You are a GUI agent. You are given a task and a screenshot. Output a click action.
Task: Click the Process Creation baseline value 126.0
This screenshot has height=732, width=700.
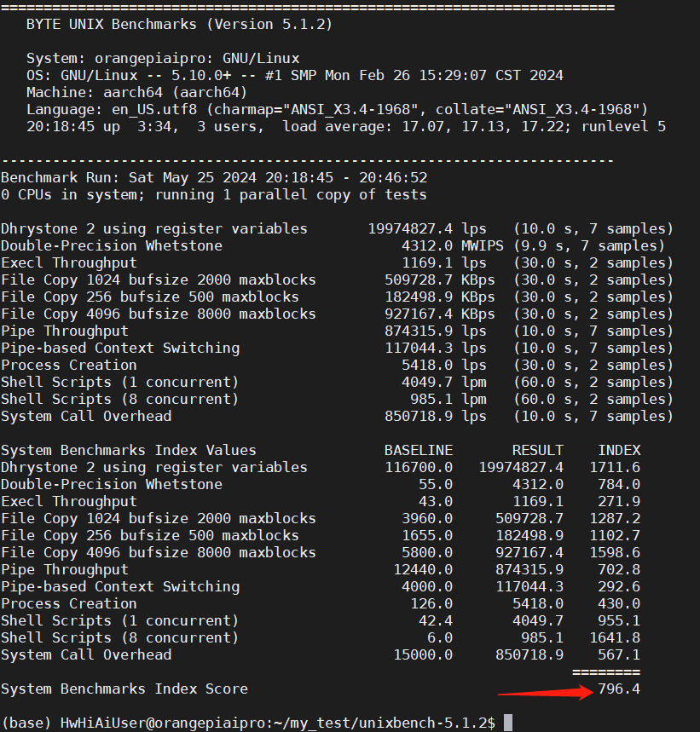(x=431, y=603)
